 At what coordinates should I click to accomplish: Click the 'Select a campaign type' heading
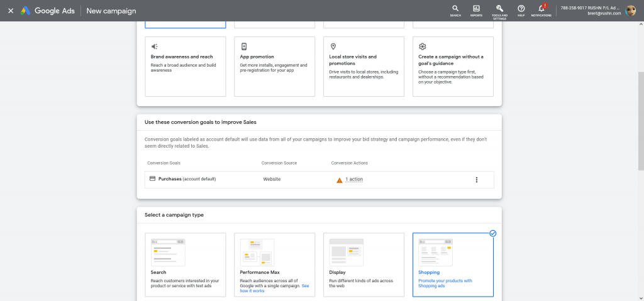click(x=174, y=215)
